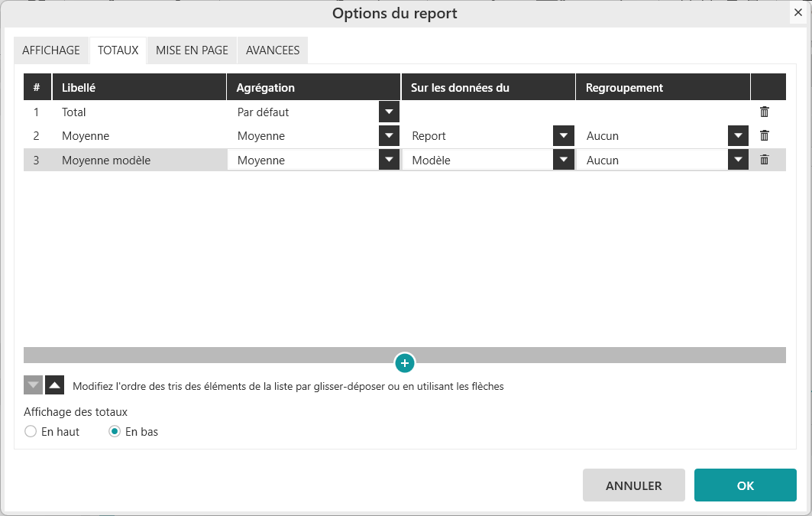Switch to the AFFICHAGE tab
The width and height of the screenshot is (812, 516).
click(51, 50)
